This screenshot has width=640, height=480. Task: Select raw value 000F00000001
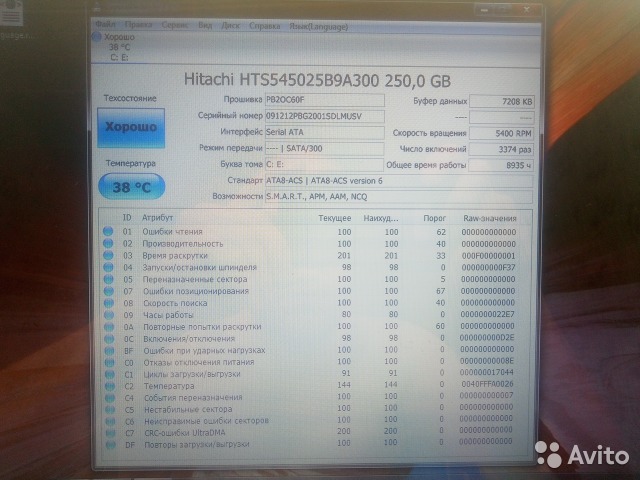point(489,256)
